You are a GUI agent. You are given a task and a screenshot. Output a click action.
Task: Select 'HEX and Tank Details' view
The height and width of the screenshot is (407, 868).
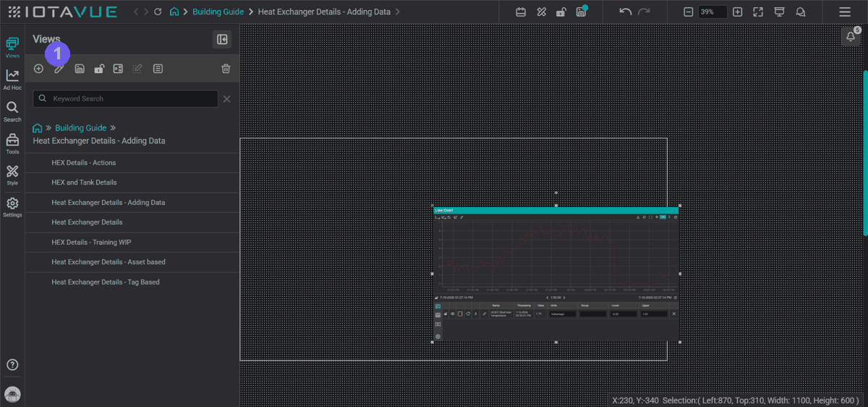click(x=132, y=182)
